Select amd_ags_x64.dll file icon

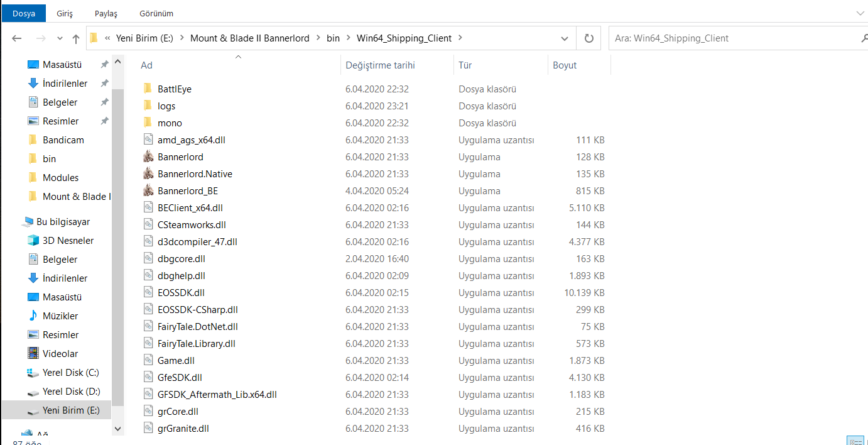pos(148,140)
